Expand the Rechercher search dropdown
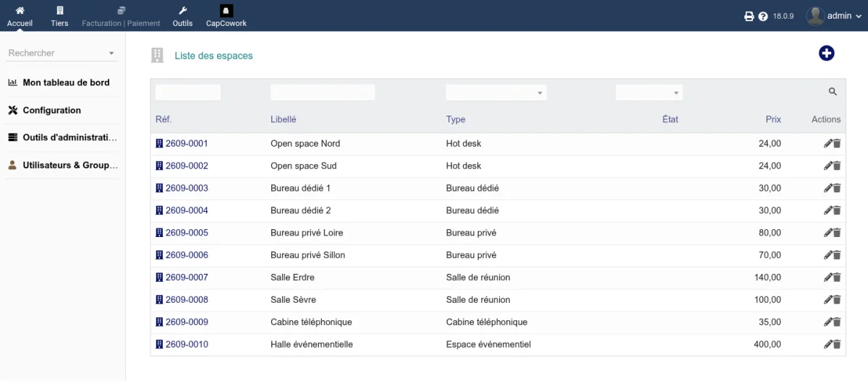The height and width of the screenshot is (383, 868). [62, 53]
